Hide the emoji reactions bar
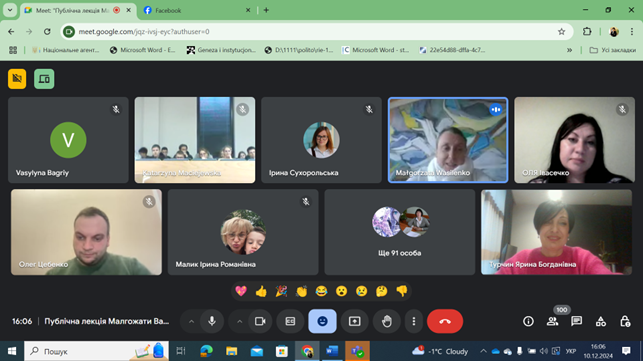 point(322,321)
